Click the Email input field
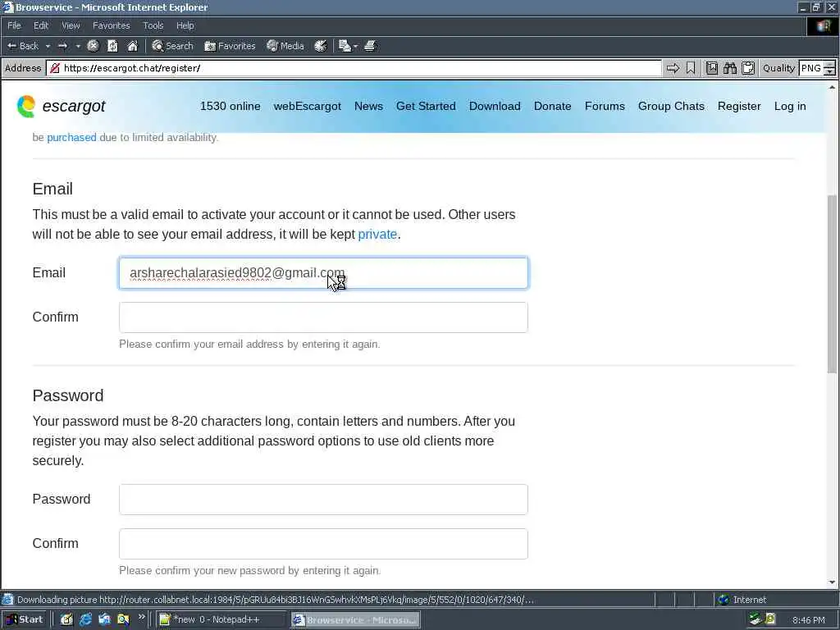This screenshot has width=840, height=630. click(x=323, y=273)
